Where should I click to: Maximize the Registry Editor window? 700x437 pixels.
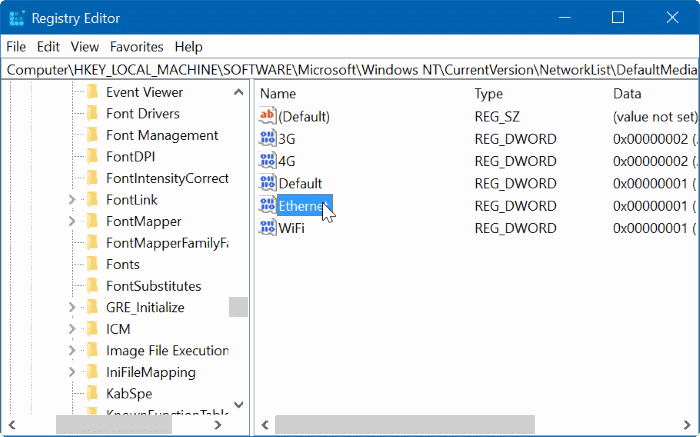pos(618,17)
